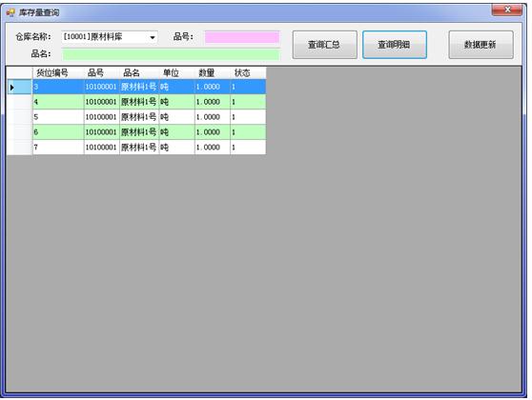Viewport: 532px width, 400px height.
Task: Click the 1.0000 quantity cell in row 7
Action: [213, 148]
